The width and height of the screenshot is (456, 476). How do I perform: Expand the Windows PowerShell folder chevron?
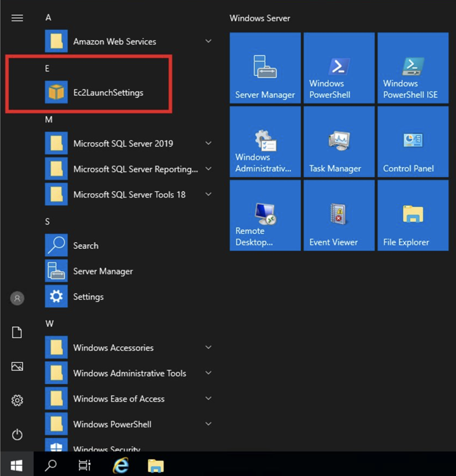point(208,423)
